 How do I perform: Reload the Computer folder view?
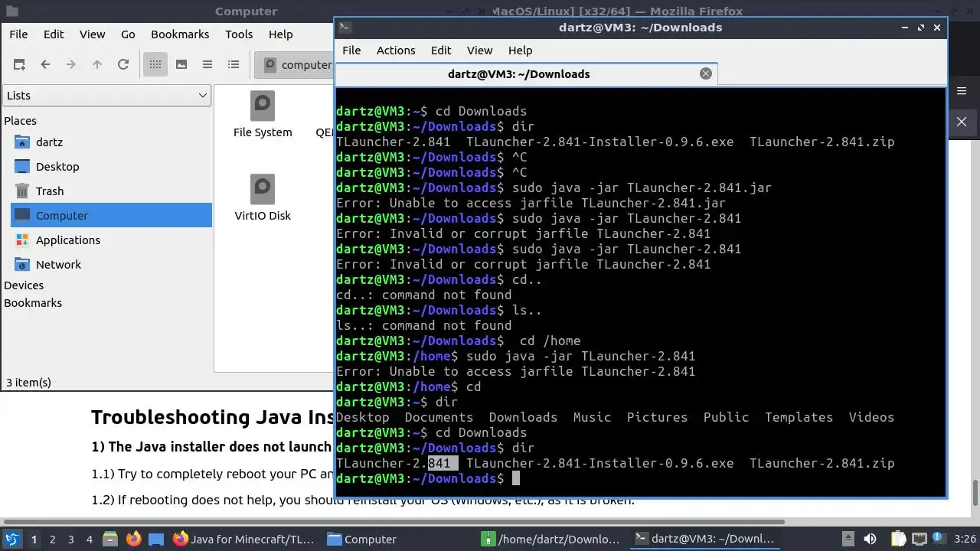tap(123, 65)
